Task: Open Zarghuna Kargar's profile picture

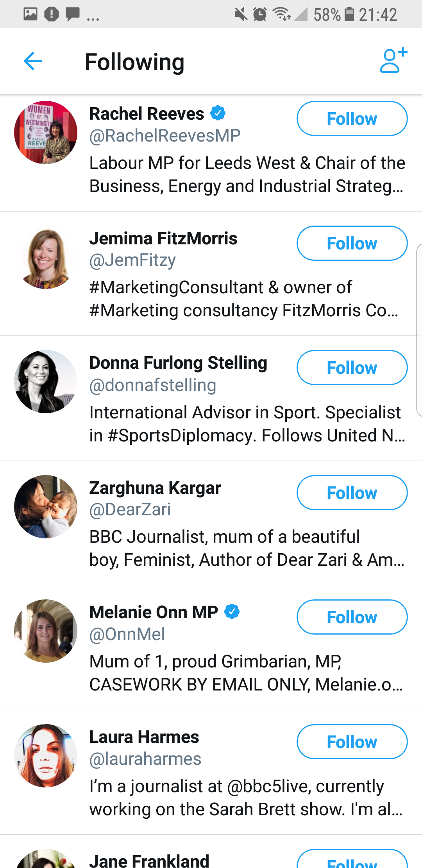Action: [46, 507]
